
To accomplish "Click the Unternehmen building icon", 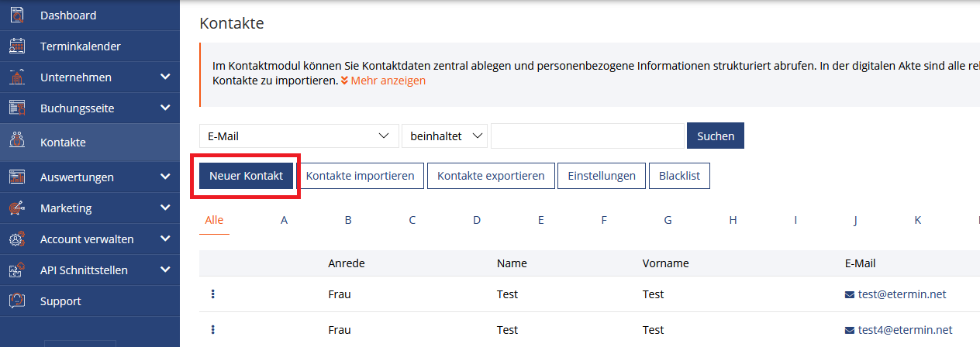I will (x=17, y=77).
